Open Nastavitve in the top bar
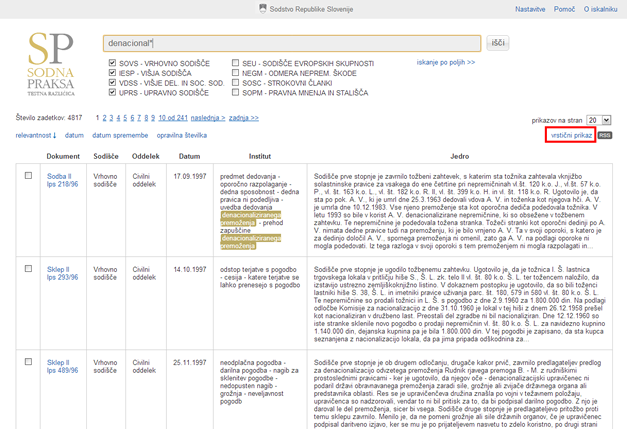The width and height of the screenshot is (627, 429). (x=530, y=9)
